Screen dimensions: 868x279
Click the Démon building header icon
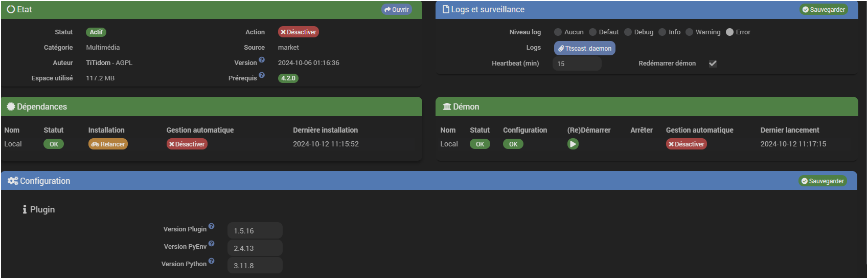(447, 106)
